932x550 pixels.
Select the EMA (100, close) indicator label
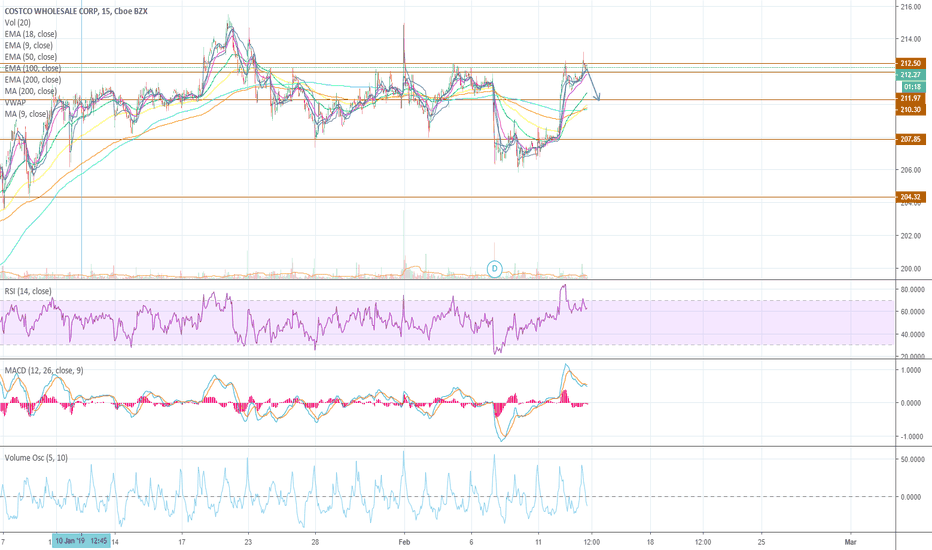[33, 68]
